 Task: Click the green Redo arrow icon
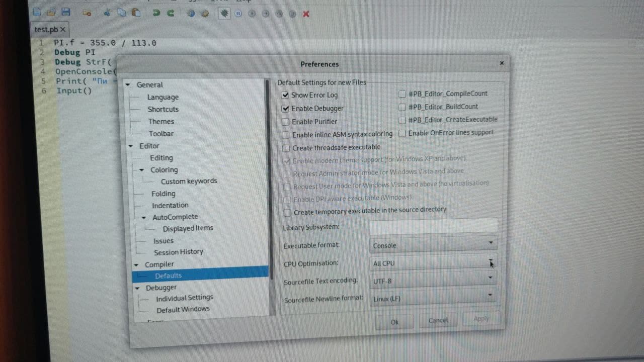click(171, 13)
